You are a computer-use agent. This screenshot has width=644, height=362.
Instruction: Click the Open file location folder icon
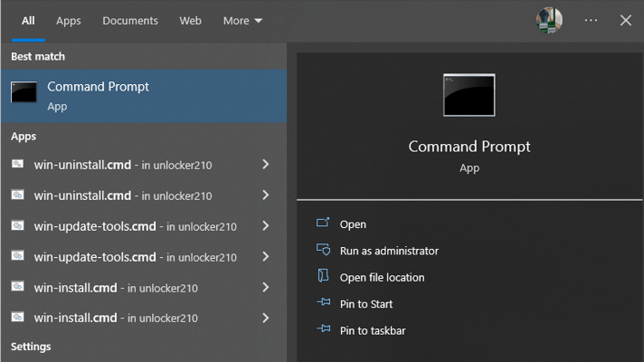point(323,276)
